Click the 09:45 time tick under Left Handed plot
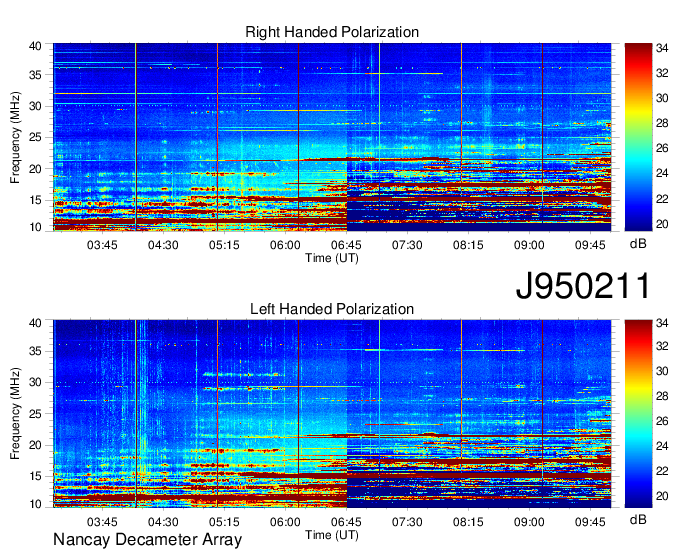The width and height of the screenshot is (680, 552). click(x=590, y=522)
